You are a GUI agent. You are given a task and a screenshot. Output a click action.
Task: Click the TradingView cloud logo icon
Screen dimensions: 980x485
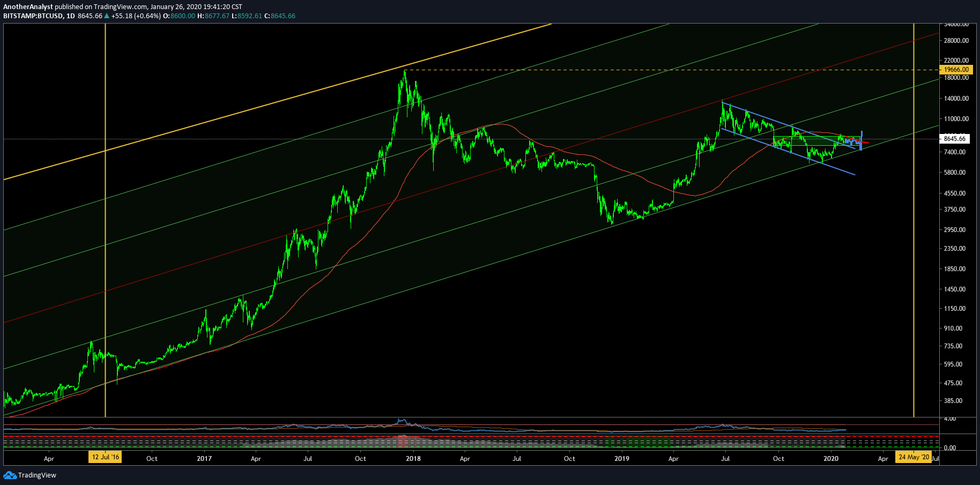tap(10, 475)
